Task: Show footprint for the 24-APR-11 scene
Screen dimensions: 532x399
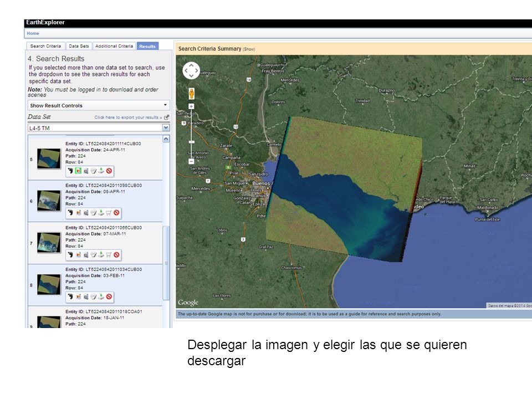Action: 70,171
